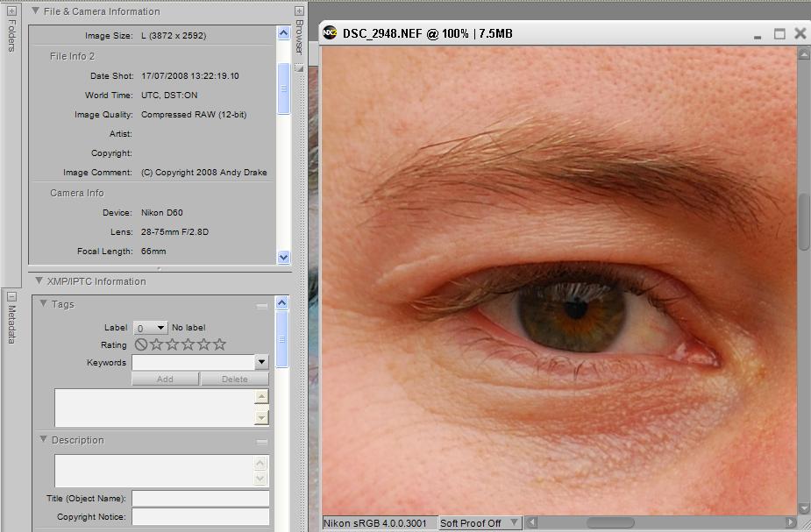The height and width of the screenshot is (532, 811).
Task: Collapse the Tags disclosure triangle
Action: [44, 304]
